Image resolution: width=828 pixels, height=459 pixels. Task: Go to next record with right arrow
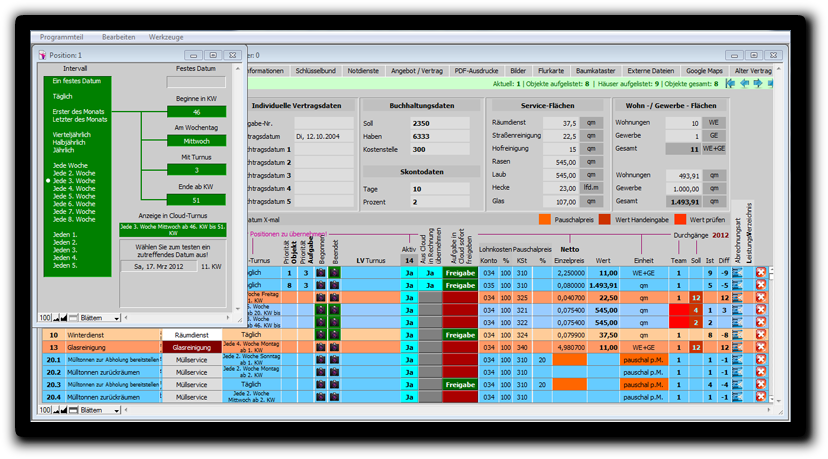758,83
